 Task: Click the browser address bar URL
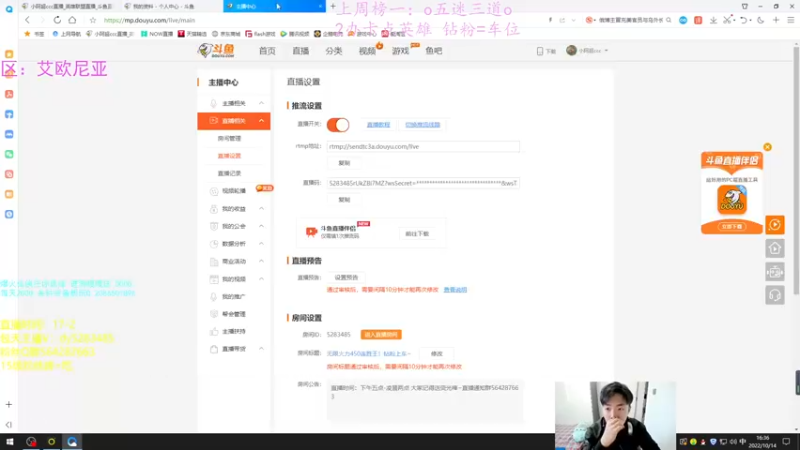149,20
